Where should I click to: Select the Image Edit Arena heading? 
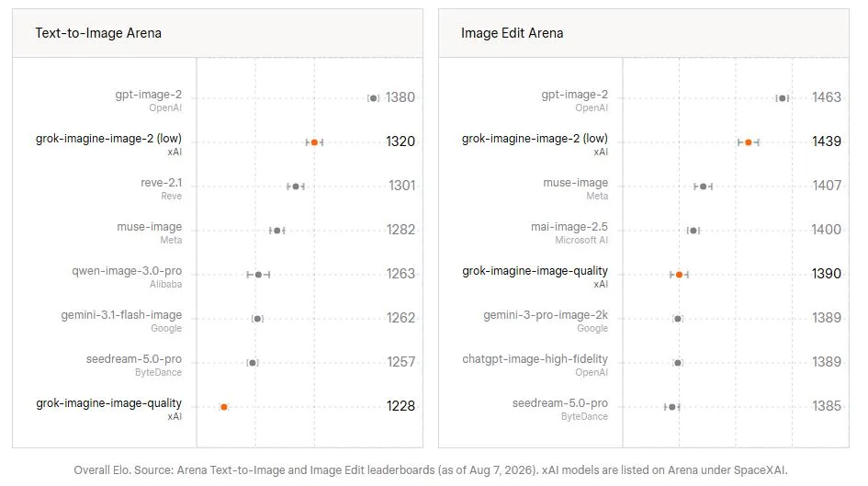point(512,33)
